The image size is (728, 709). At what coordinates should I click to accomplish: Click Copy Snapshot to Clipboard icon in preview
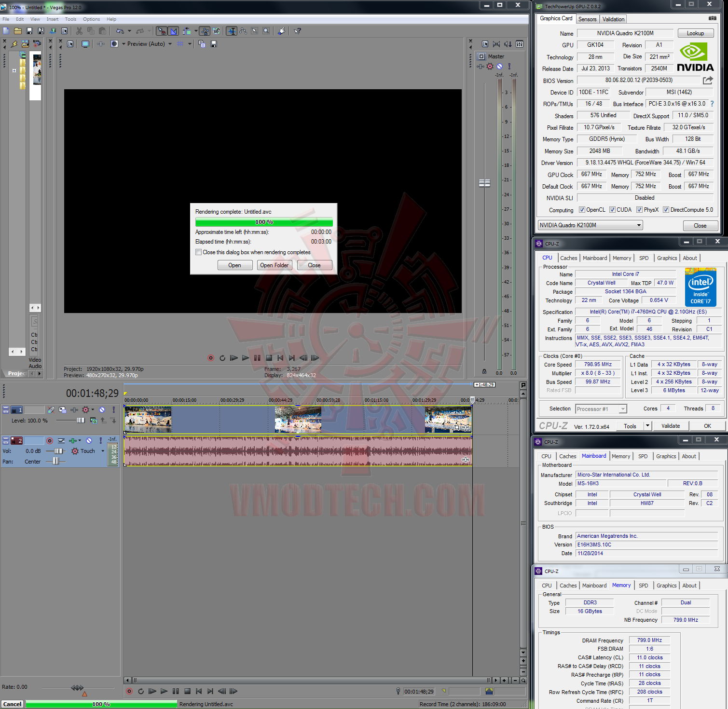point(202,44)
